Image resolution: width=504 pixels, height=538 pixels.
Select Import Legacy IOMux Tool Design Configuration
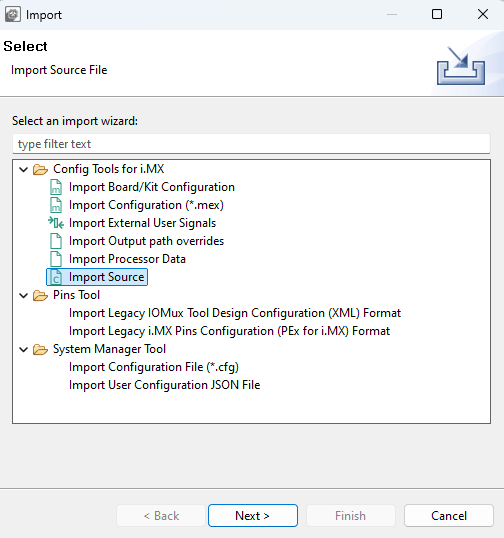pos(235,313)
